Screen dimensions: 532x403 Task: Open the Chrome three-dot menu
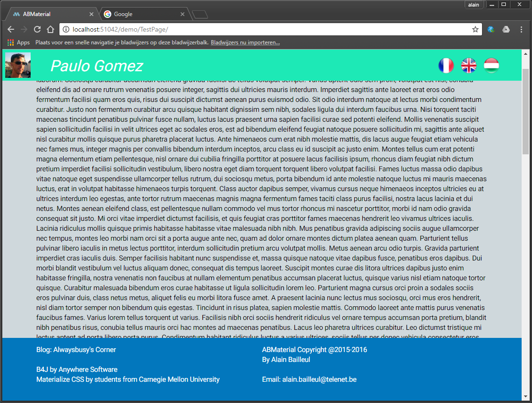click(x=521, y=30)
